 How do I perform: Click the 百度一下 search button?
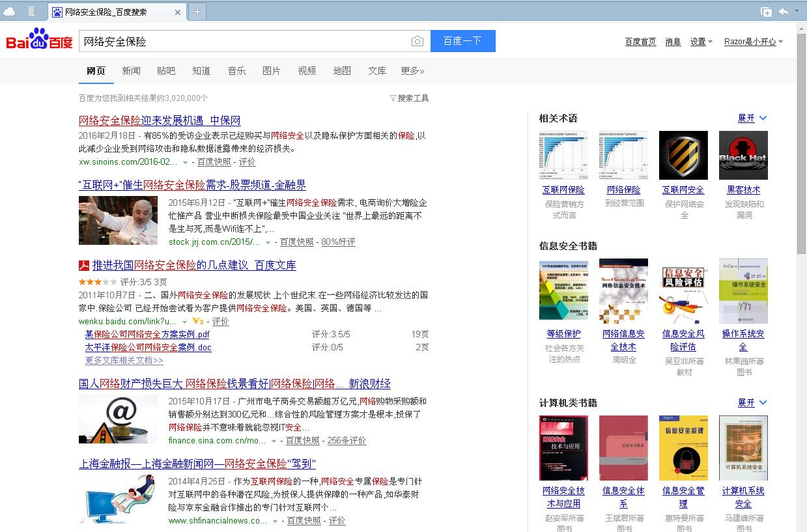pos(462,41)
